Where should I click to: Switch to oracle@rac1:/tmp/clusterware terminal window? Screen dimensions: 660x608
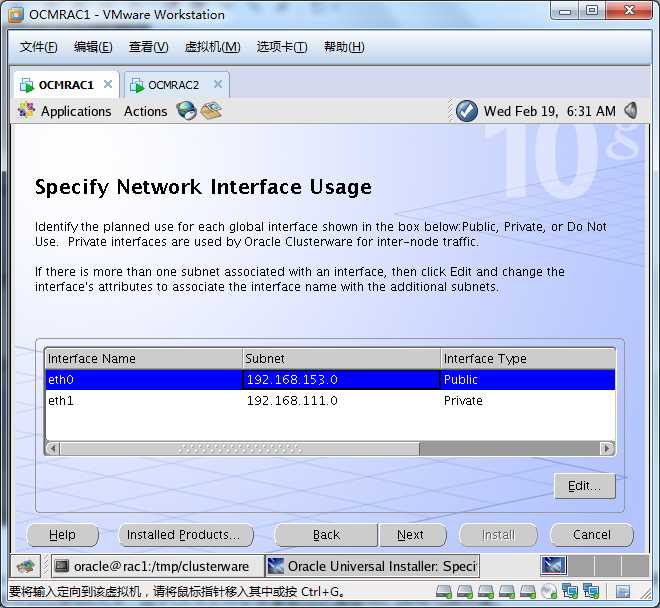tap(157, 566)
